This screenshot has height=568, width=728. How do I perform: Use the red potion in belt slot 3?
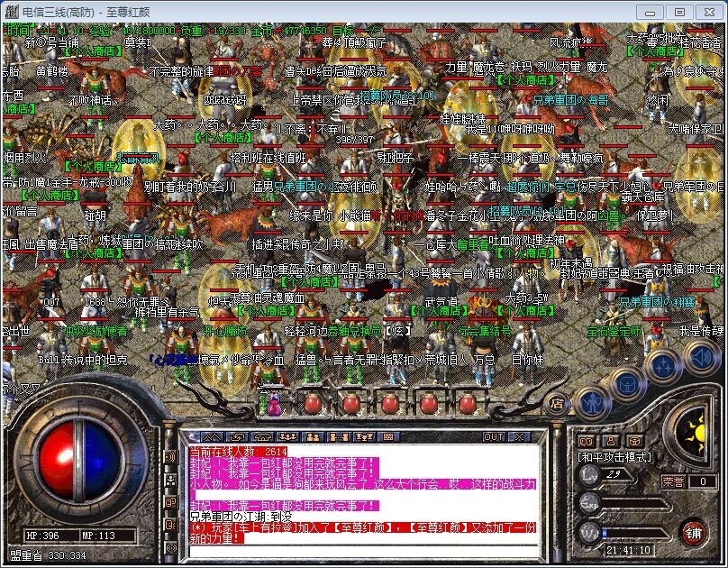(351, 403)
